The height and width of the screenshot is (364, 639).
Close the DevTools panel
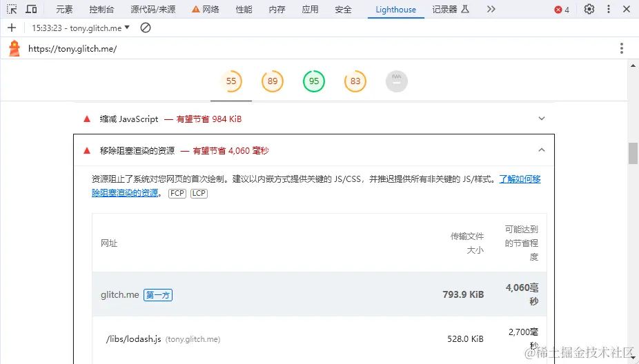tap(627, 9)
